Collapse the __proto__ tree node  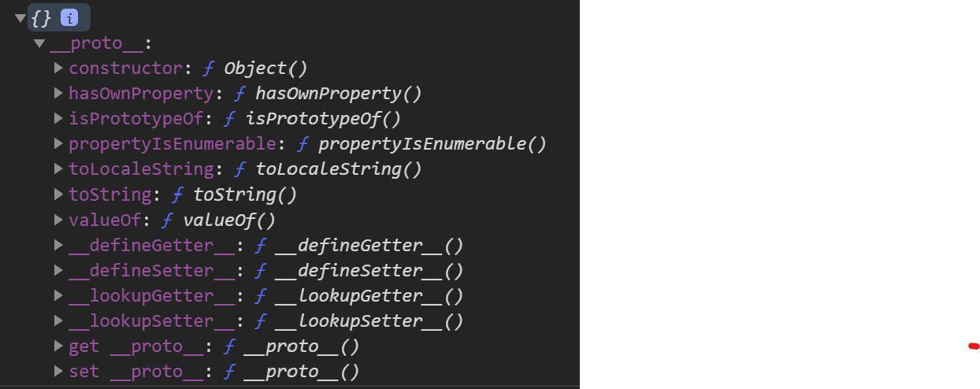coord(39,43)
